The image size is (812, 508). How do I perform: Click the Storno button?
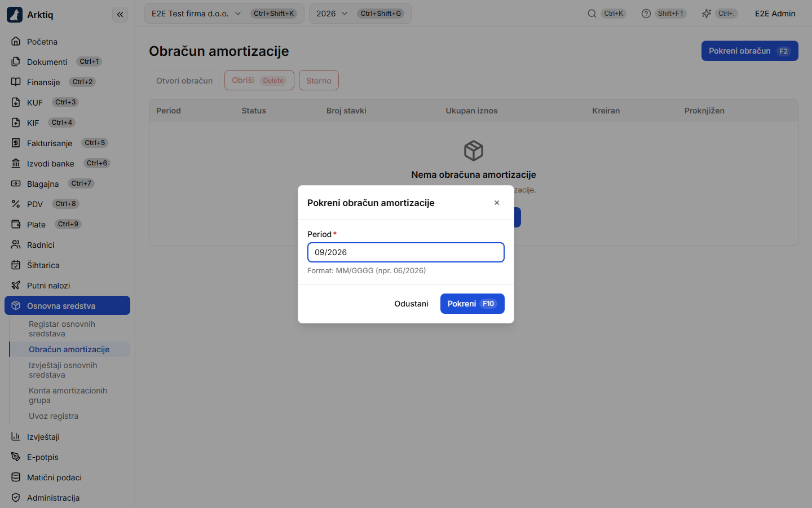(319, 80)
